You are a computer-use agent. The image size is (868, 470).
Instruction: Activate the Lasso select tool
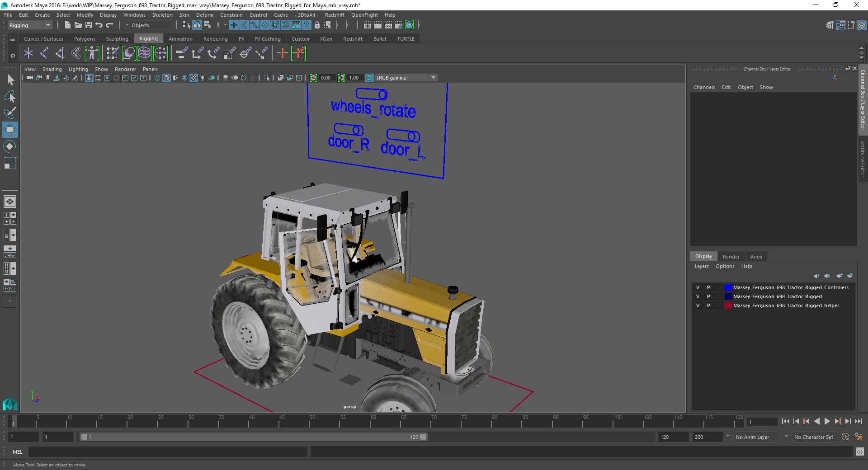click(10, 97)
